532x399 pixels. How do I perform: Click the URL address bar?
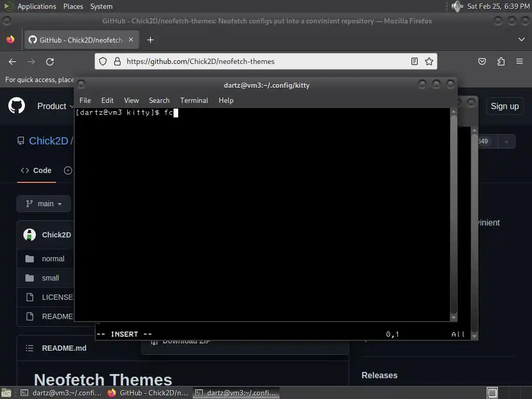pos(266,61)
